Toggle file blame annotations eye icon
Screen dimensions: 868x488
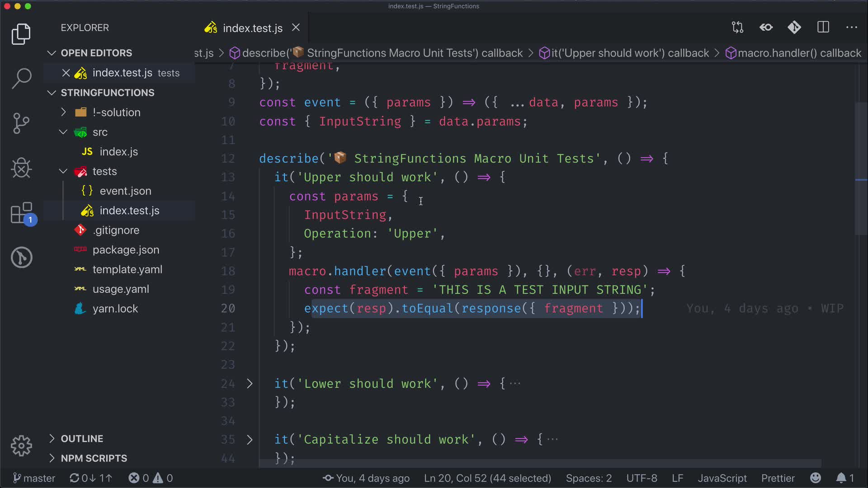click(766, 28)
